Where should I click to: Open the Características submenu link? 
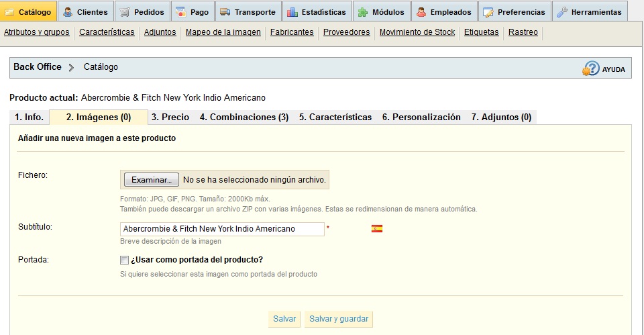coord(107,32)
